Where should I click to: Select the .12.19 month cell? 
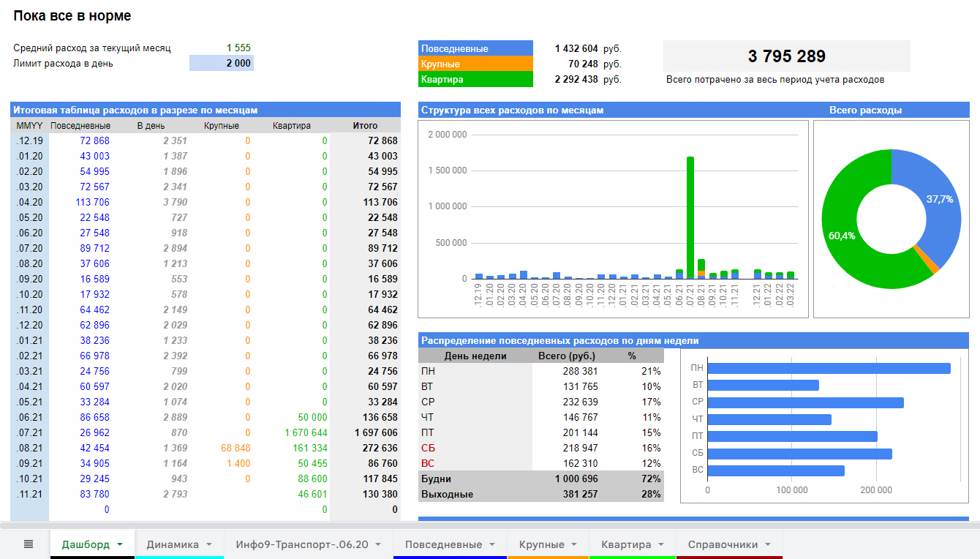pyautogui.click(x=30, y=140)
